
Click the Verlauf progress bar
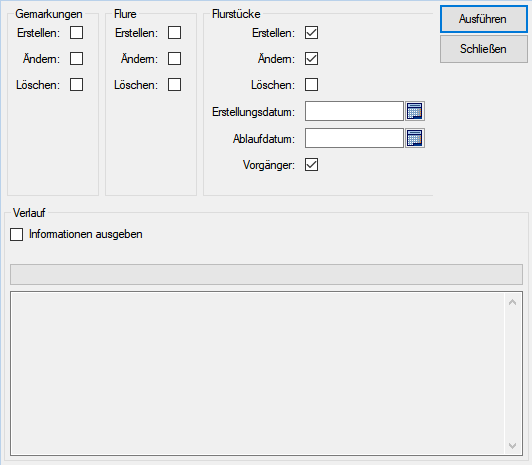[x=266, y=274]
